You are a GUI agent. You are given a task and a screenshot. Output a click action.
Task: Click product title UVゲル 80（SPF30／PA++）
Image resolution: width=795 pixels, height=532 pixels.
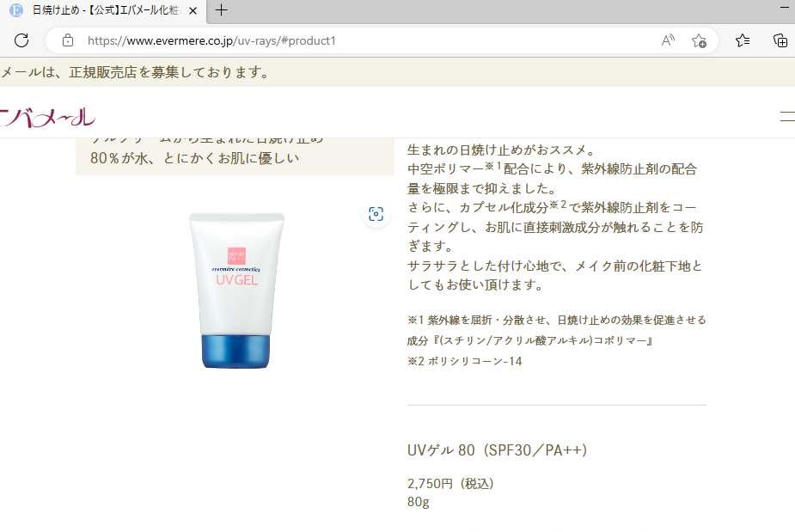click(498, 450)
